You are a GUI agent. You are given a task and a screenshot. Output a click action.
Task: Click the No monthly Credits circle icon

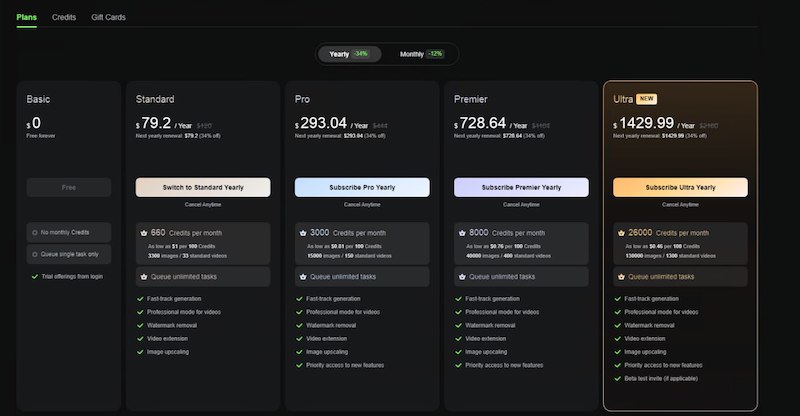pos(35,233)
